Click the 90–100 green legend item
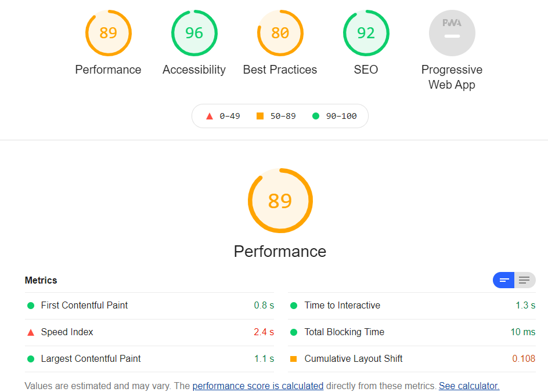The height and width of the screenshot is (392, 548). click(335, 116)
